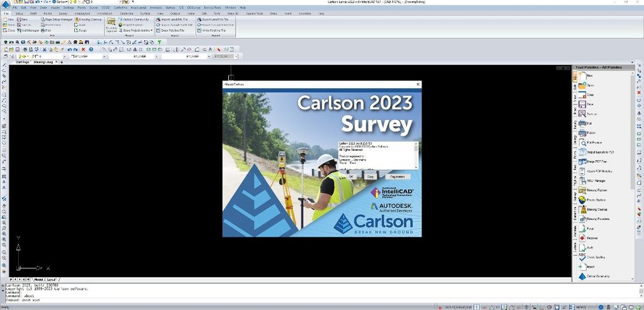Click the red X delete toolbar icon

(84, 49)
